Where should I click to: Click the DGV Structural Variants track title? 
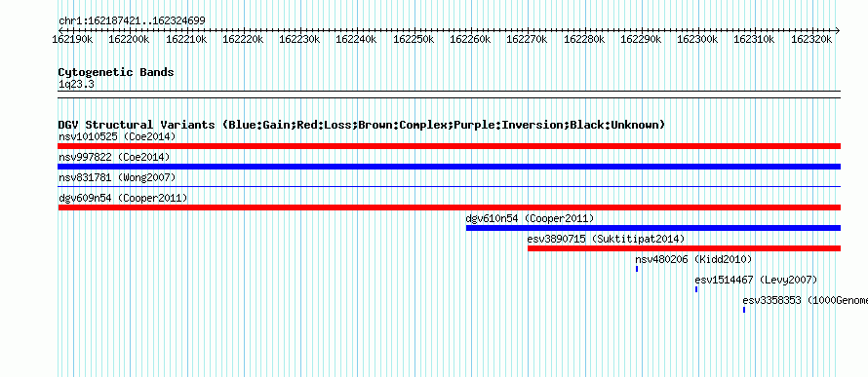(x=362, y=125)
